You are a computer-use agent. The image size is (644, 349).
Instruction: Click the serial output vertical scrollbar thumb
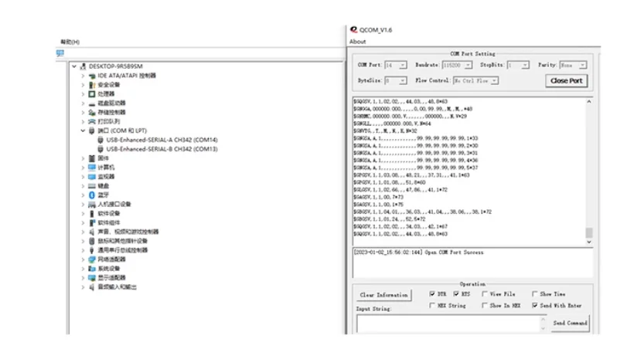(x=588, y=233)
